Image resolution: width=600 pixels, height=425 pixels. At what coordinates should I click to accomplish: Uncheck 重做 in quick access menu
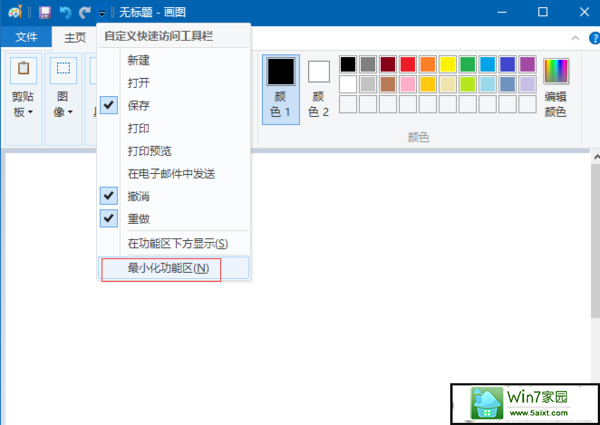click(109, 217)
